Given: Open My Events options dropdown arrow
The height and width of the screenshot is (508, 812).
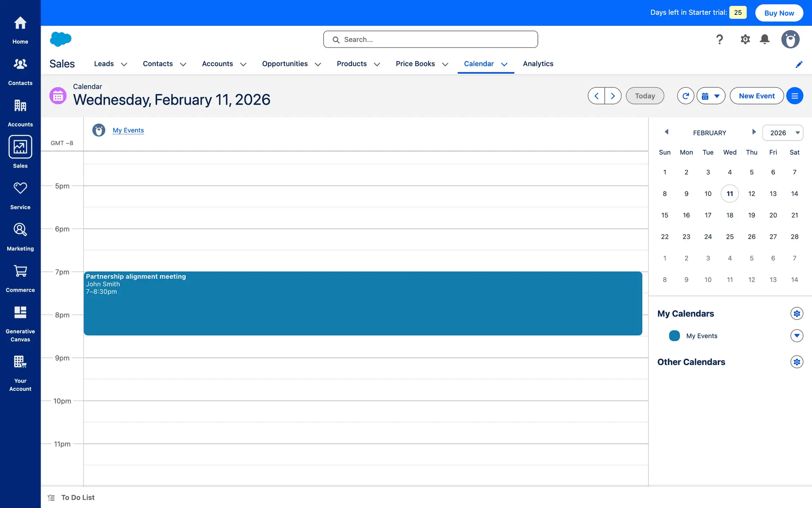Looking at the screenshot, I should point(797,336).
